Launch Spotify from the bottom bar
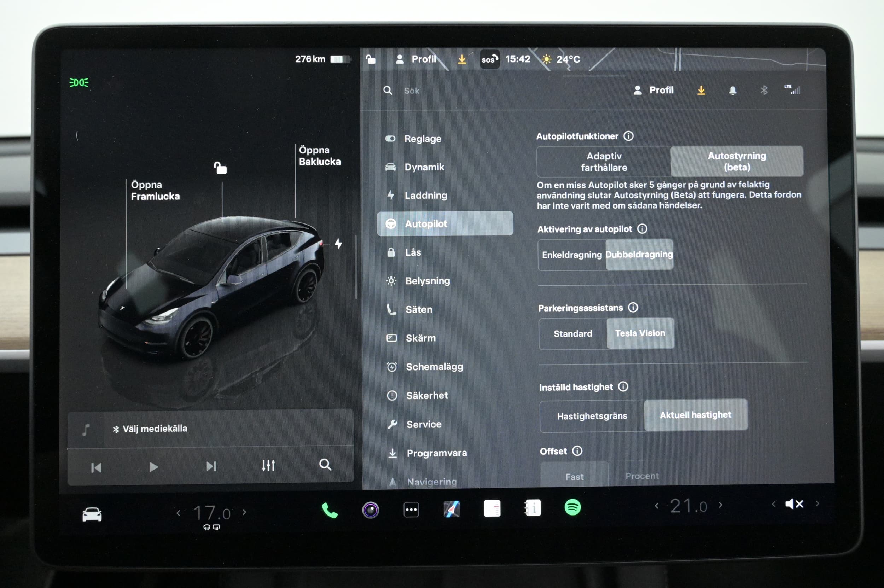 click(x=573, y=507)
